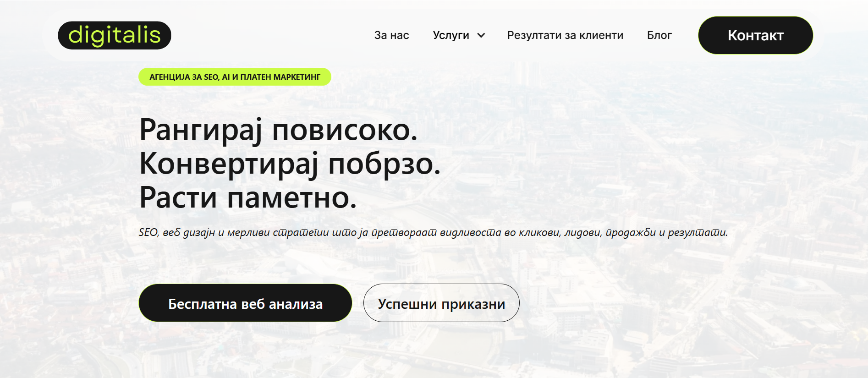Click the headline line Рангирај повисоко

click(x=278, y=130)
